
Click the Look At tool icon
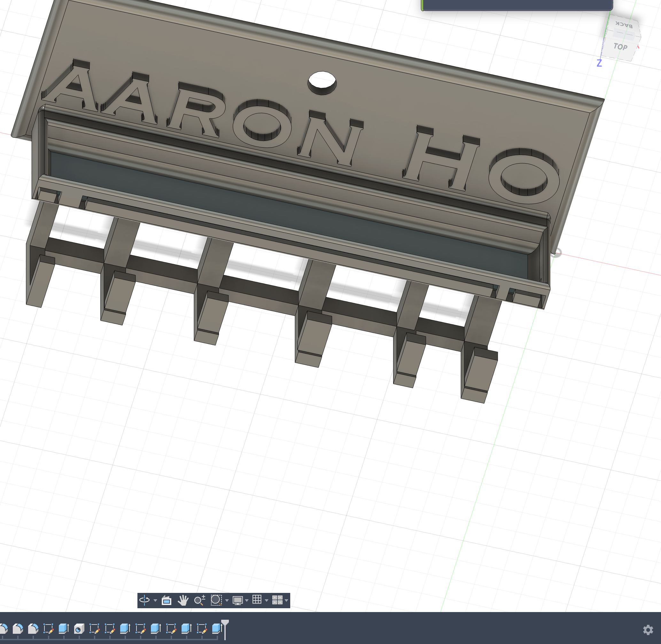pos(166,600)
